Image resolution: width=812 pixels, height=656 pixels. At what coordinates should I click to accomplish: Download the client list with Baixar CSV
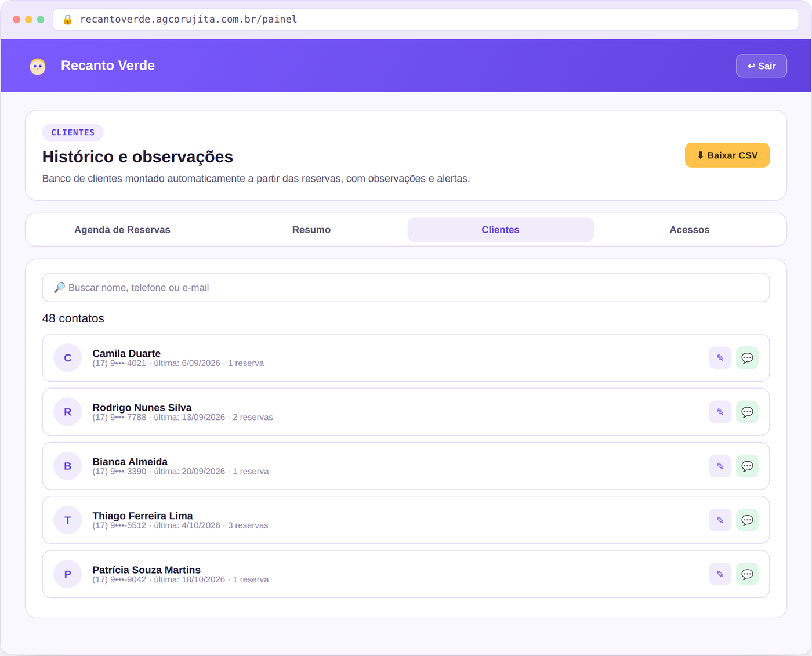(727, 155)
